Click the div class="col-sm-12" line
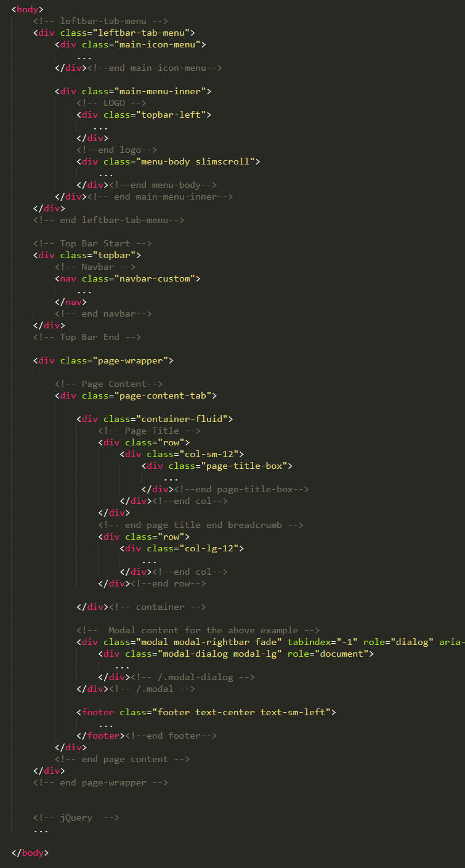The height and width of the screenshot is (868, 465). [x=182, y=454]
